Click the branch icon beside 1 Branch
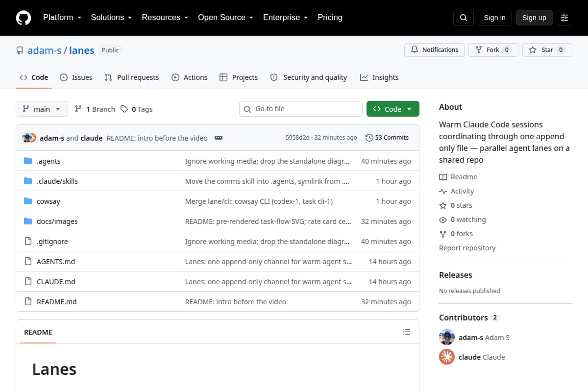Image resolution: width=588 pixels, height=392 pixels. coord(78,109)
